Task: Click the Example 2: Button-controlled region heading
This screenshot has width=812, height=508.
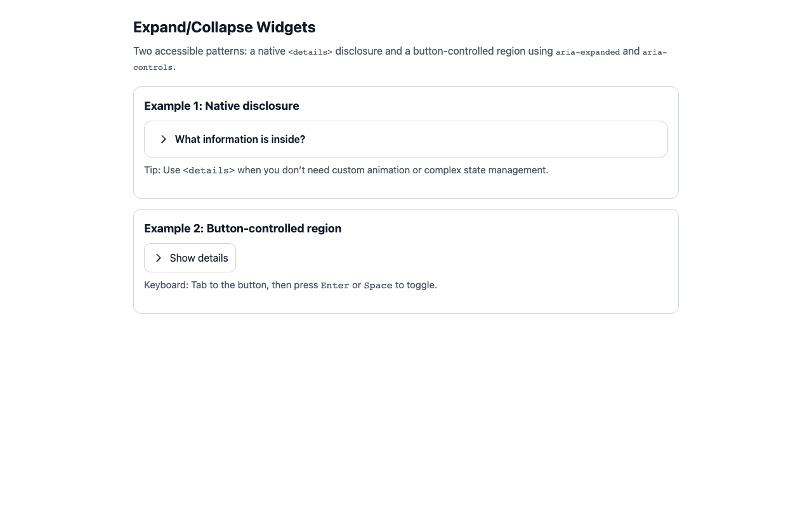Action: coord(242,229)
